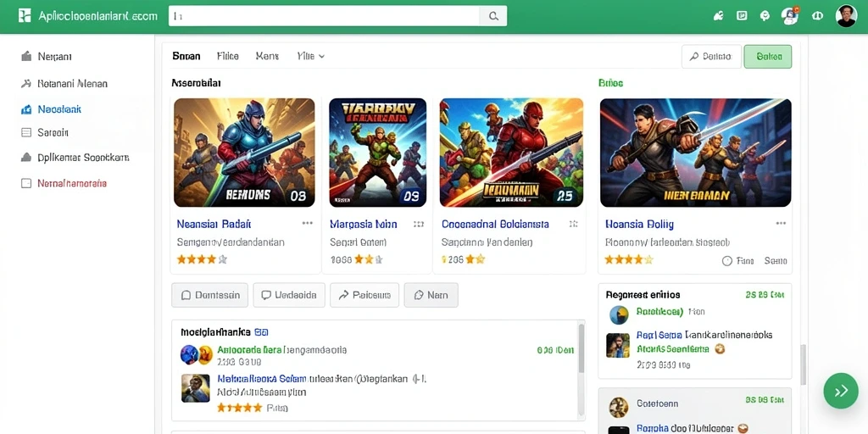The height and width of the screenshot is (434, 868).
Task: Open three-dot menu on Hoansia Bolig card
Action: click(781, 224)
